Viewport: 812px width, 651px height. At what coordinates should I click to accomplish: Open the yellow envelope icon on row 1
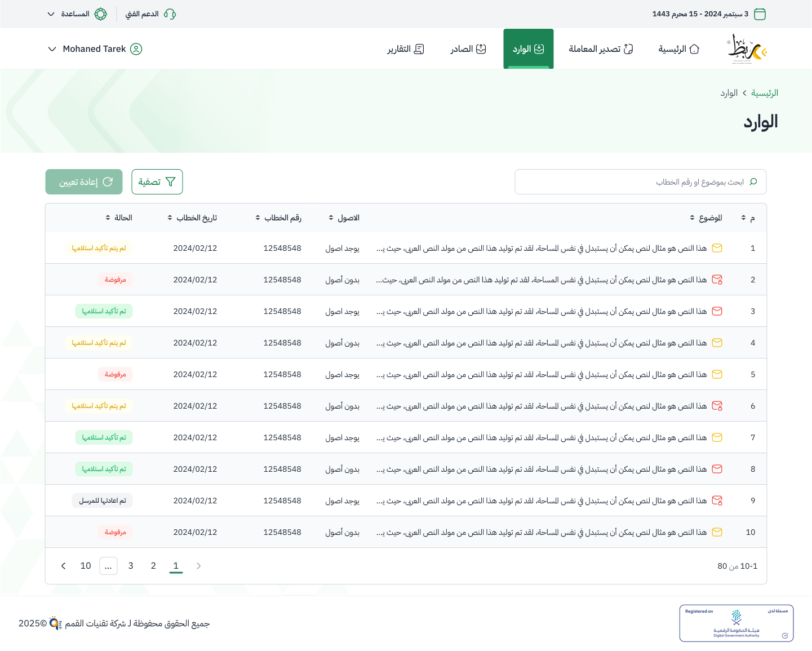(717, 248)
